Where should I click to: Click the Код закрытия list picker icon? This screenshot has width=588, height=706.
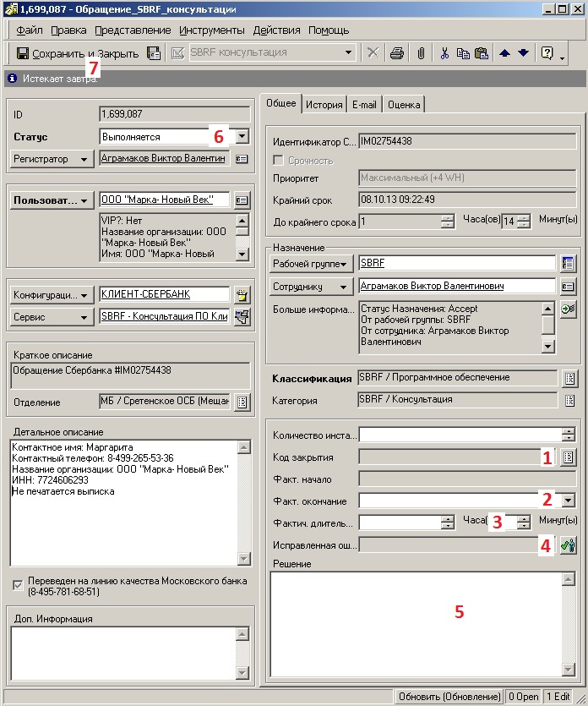click(x=568, y=457)
